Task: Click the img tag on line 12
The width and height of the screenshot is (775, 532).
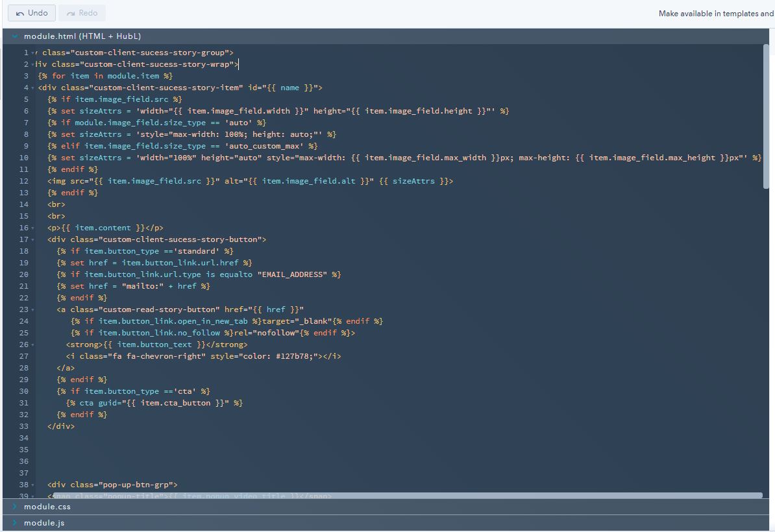Action: click(x=56, y=180)
